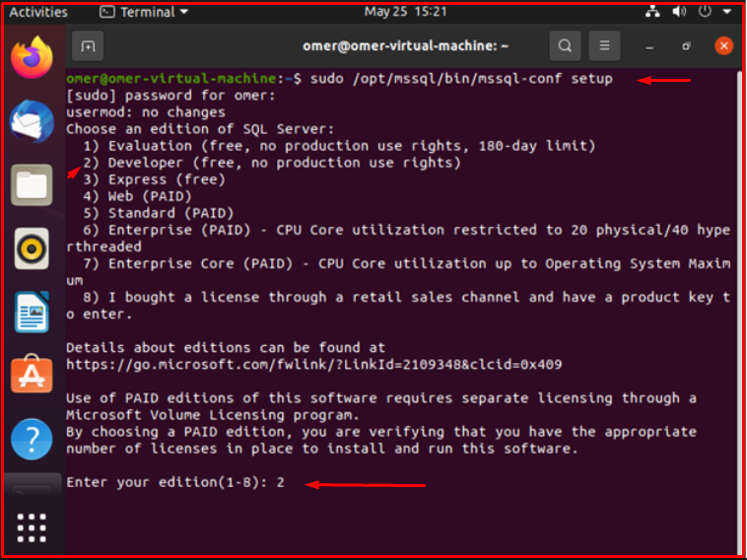Image resolution: width=747 pixels, height=560 pixels.
Task: Maximize the terminal window
Action: [686, 46]
